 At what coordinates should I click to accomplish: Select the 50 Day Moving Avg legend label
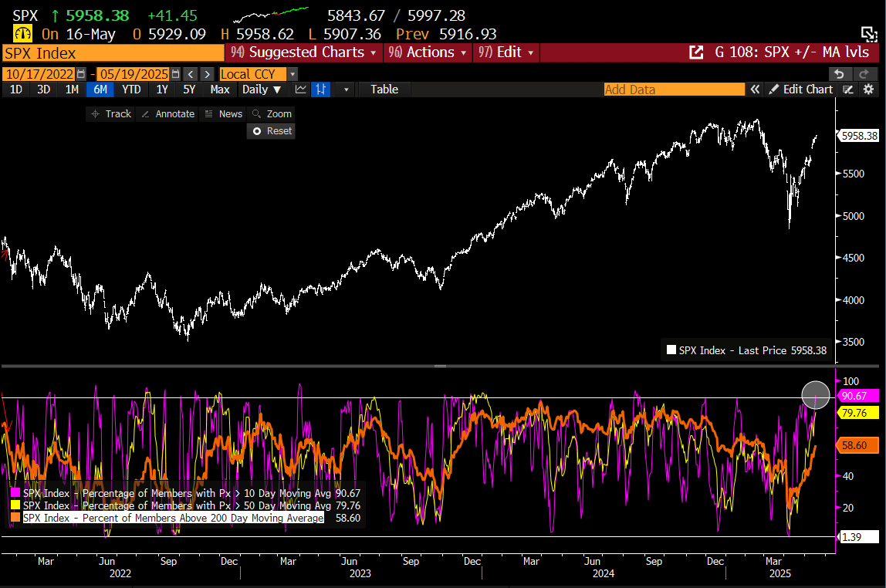pos(178,505)
